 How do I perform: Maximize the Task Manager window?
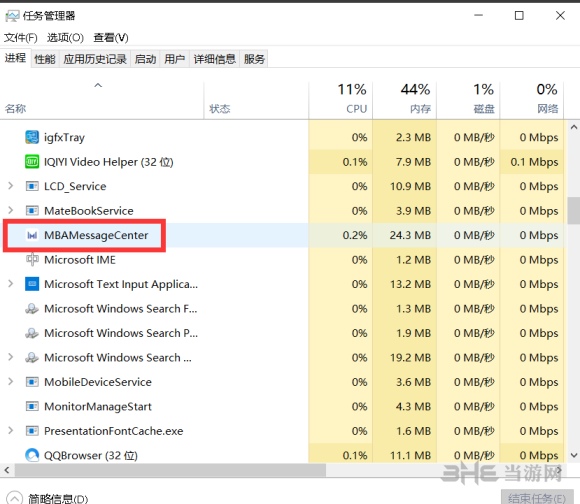click(x=519, y=16)
